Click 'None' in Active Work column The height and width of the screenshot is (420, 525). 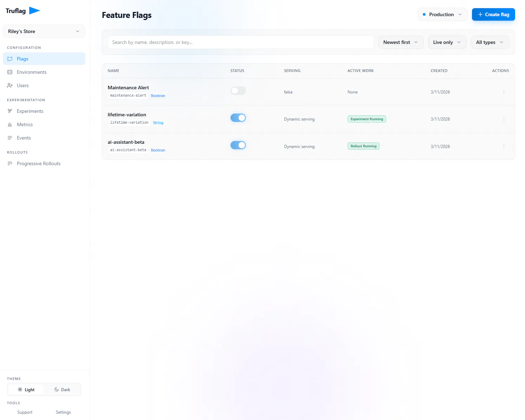tap(352, 92)
